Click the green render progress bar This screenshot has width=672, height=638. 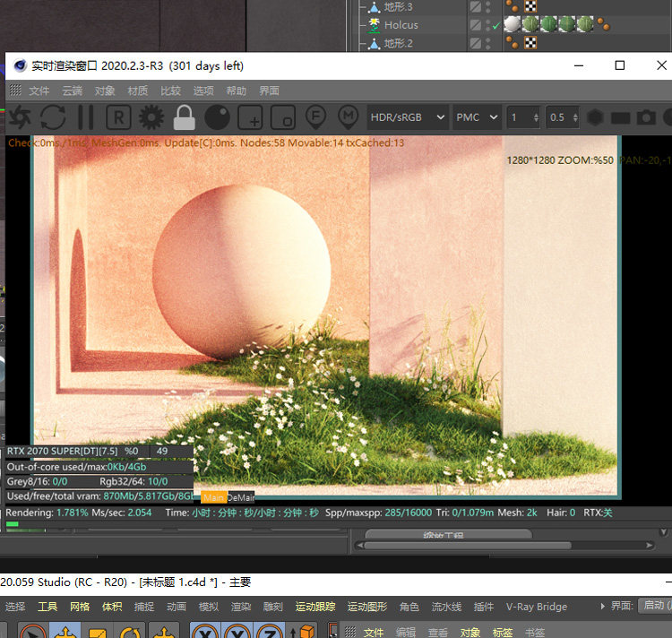13,523
